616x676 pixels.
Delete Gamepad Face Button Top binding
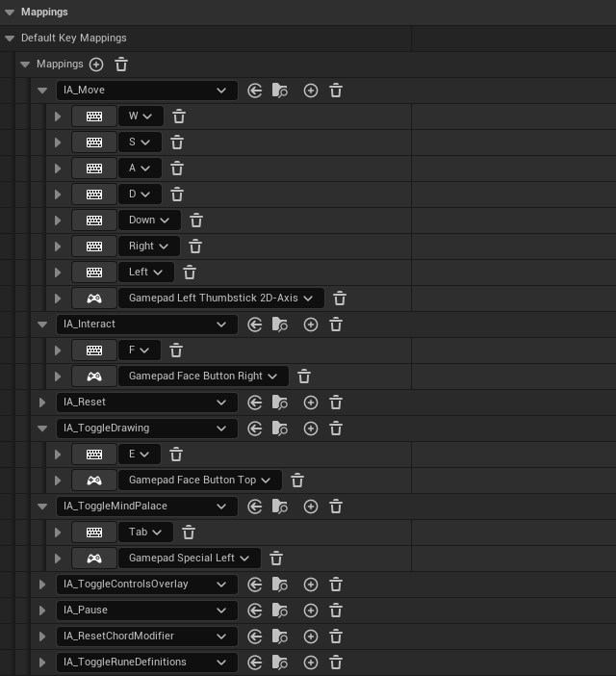(x=297, y=481)
